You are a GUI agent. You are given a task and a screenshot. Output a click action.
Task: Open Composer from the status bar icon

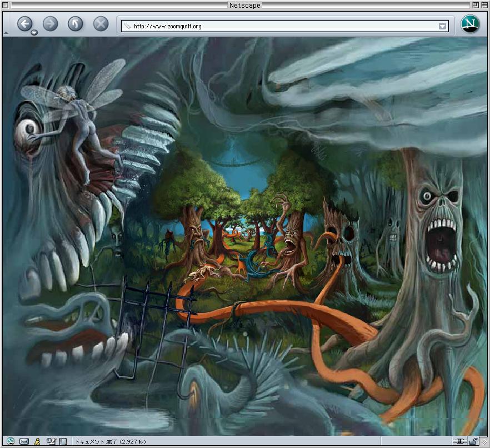[x=51, y=441]
